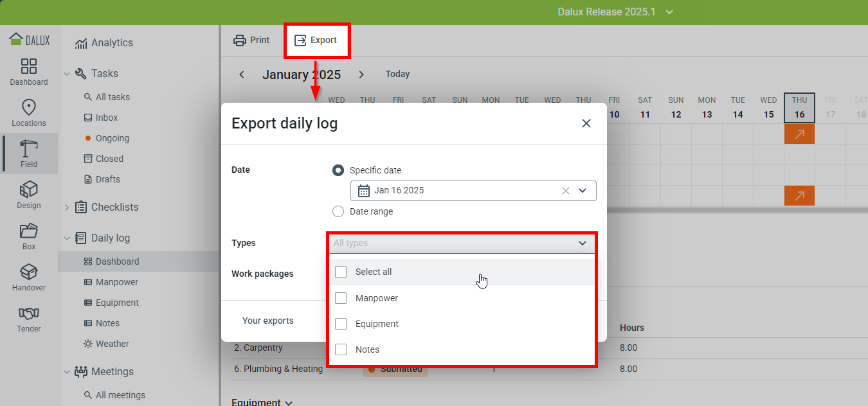The width and height of the screenshot is (868, 406).
Task: Tick the Manpower type checkbox
Action: coord(341,298)
